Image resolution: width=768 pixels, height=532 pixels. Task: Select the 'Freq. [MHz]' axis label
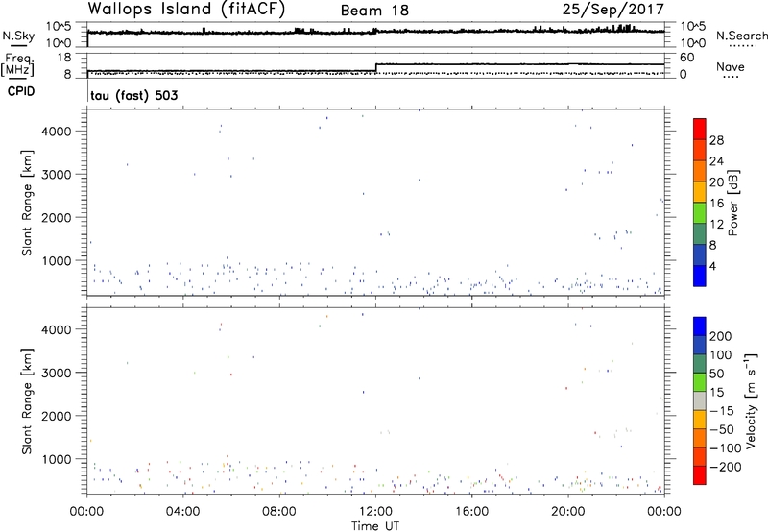17,64
